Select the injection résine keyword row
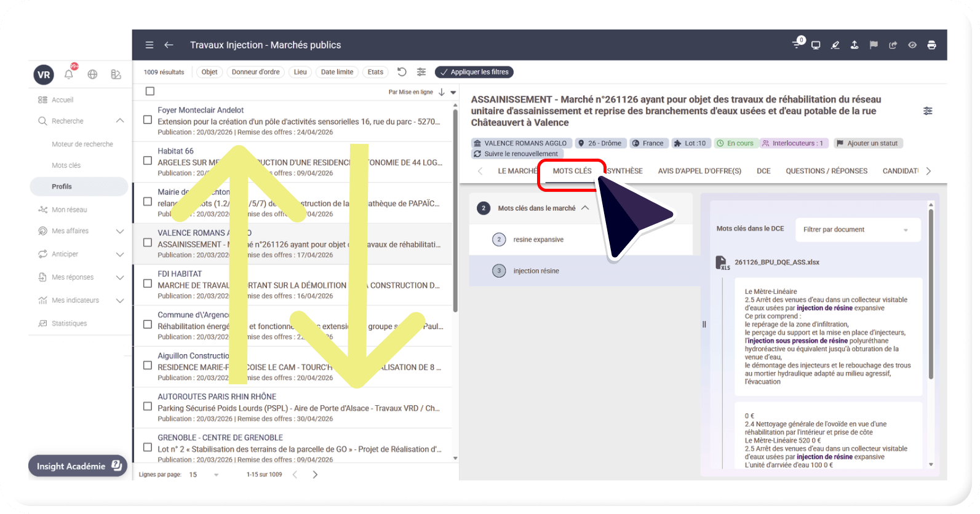Screen dimensions: 980x514 pyautogui.click(x=536, y=271)
